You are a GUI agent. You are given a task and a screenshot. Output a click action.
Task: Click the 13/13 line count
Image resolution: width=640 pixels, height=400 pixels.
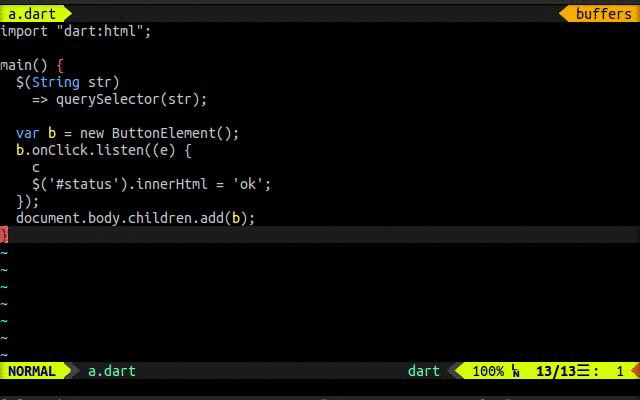(x=556, y=371)
